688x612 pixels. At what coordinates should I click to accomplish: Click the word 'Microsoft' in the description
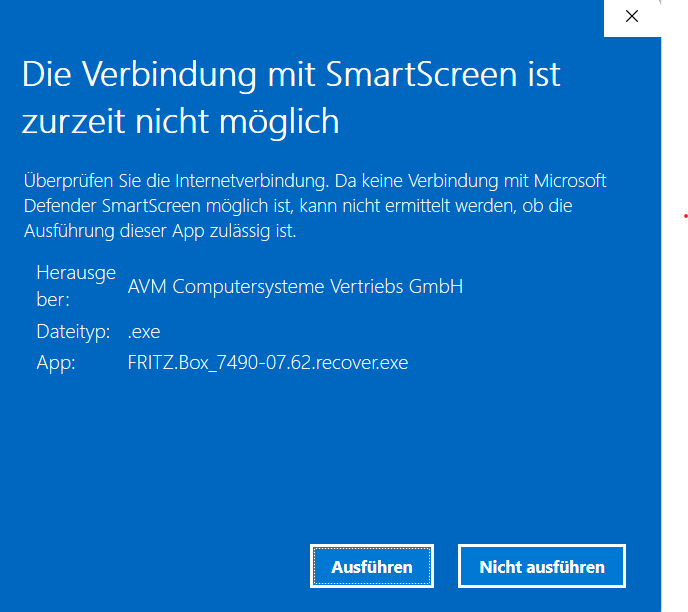[570, 181]
